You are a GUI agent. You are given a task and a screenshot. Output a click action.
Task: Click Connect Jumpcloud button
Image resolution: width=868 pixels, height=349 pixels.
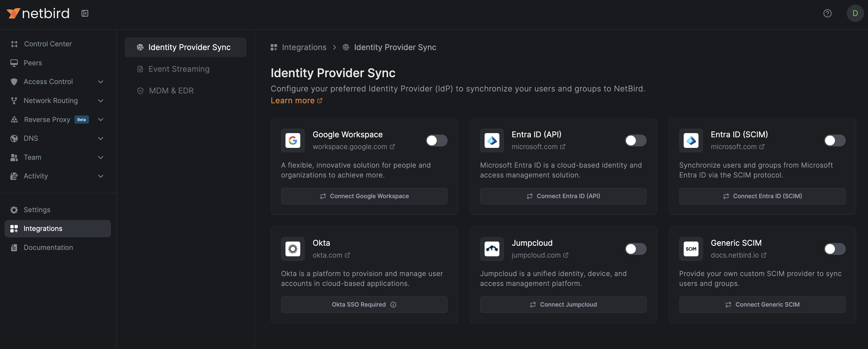pyautogui.click(x=563, y=305)
